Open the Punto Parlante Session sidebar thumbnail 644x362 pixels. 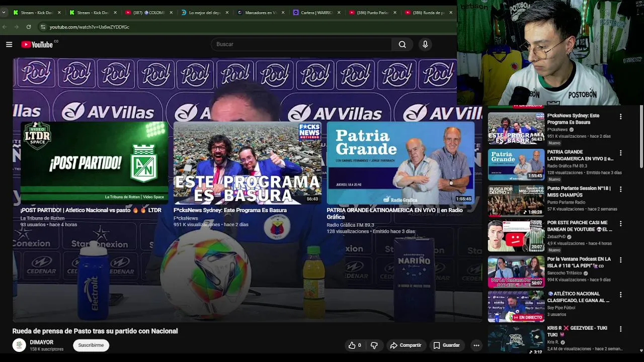516,201
